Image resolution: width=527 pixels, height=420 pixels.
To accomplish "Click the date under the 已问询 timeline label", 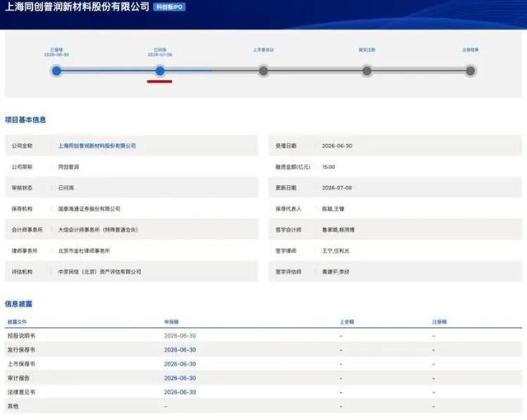I will click(160, 55).
